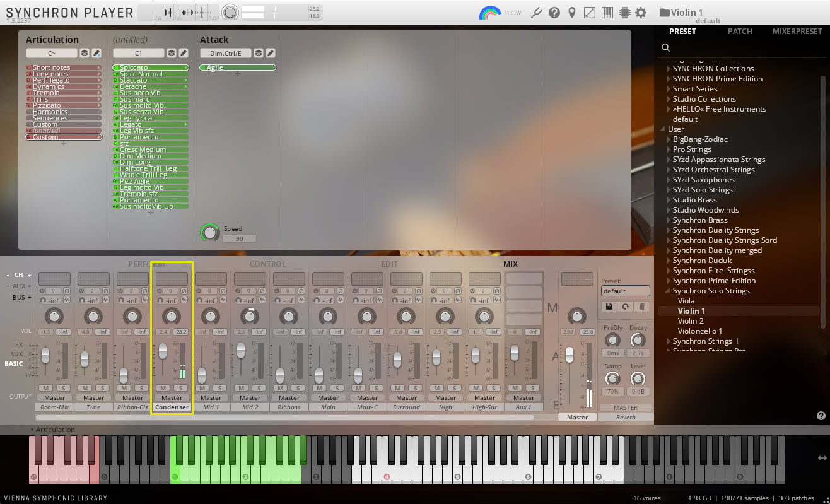Click the keyboard stretch arrow icon
This screenshot has height=504, width=830.
tap(822, 458)
